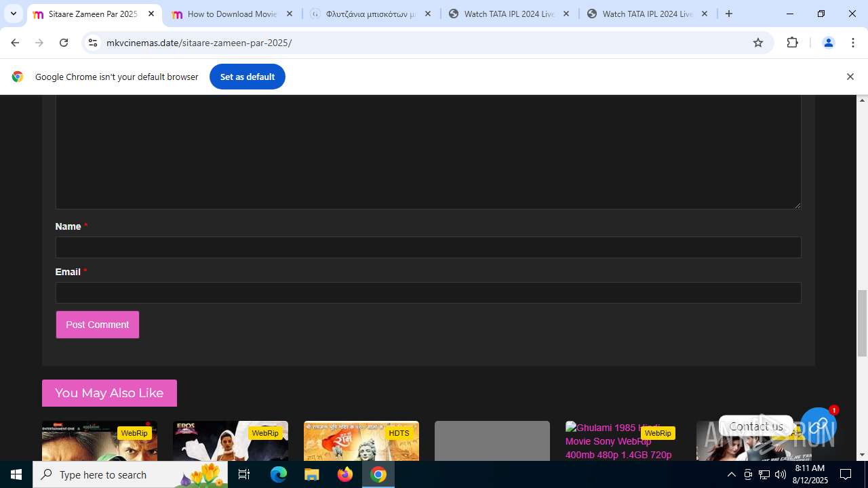This screenshot has width=868, height=488.
Task: Switch to the Φλυτζάνια μπισκότων tab
Action: tap(370, 14)
